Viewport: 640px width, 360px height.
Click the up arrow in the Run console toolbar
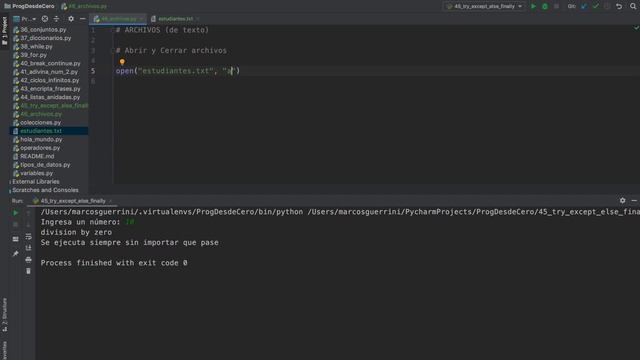click(28, 213)
